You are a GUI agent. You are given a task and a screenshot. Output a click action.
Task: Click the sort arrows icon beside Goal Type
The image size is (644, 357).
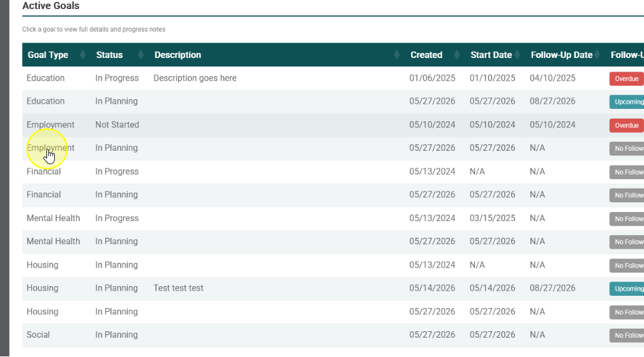point(83,55)
